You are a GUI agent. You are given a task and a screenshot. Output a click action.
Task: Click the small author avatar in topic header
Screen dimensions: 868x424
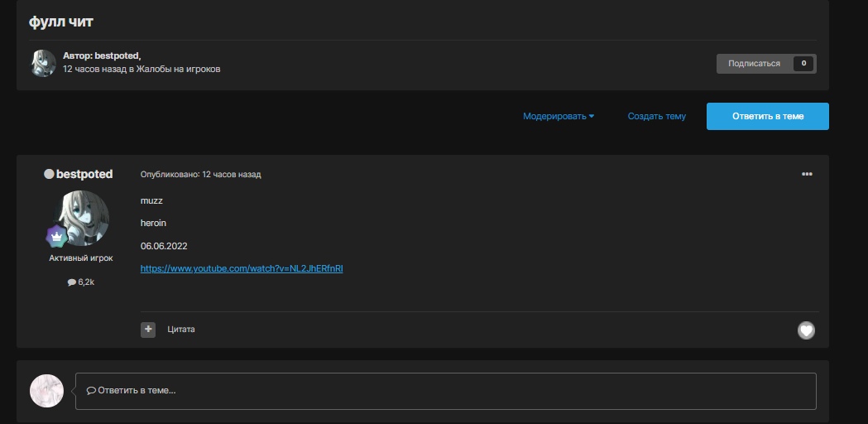click(x=43, y=63)
